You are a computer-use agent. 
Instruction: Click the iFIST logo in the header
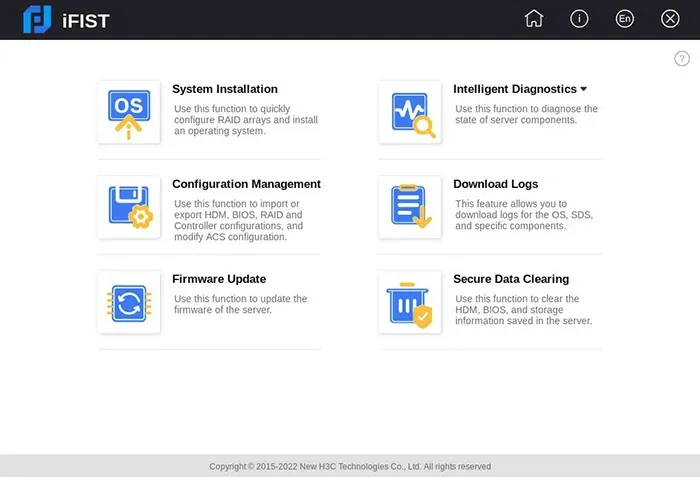[37, 19]
